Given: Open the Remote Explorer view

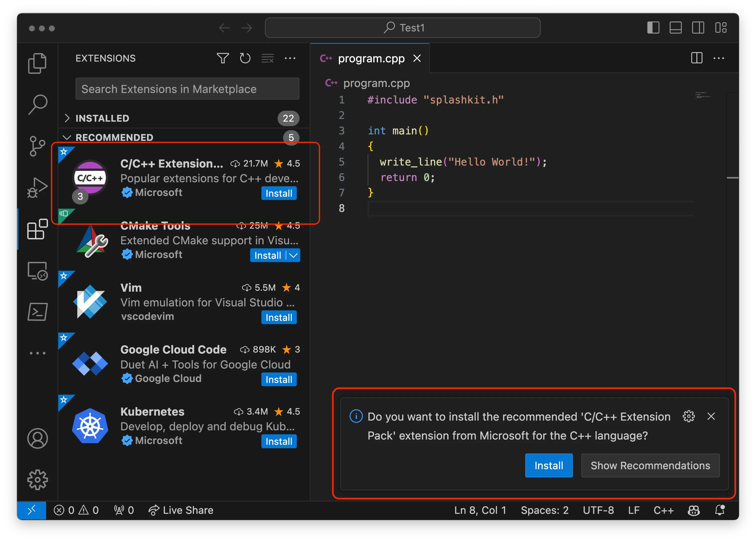Looking at the screenshot, I should pos(37,271).
